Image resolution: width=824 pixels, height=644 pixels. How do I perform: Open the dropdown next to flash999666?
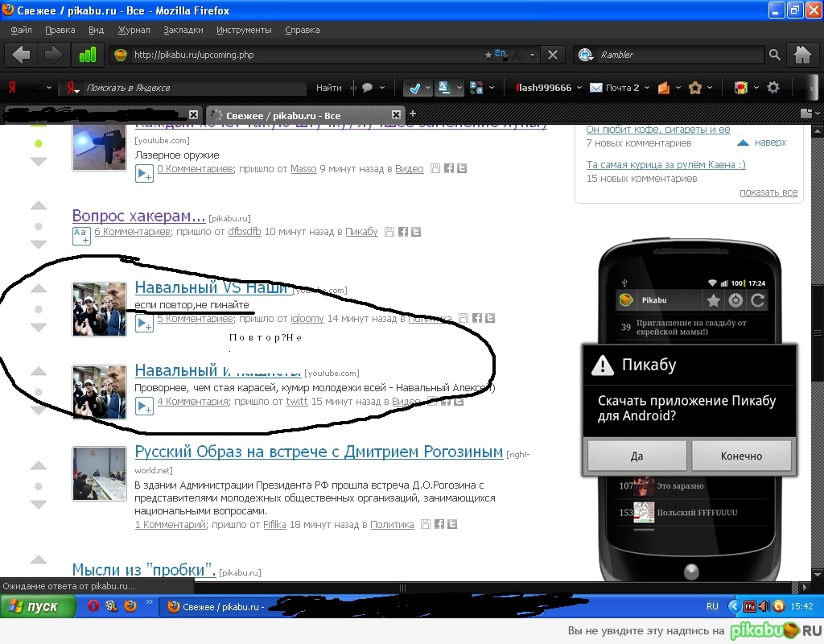(579, 88)
